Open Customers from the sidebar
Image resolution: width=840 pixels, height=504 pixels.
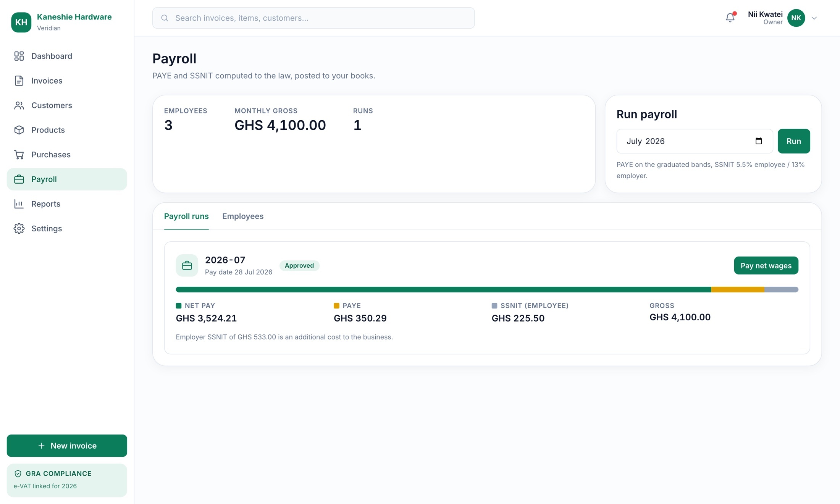pyautogui.click(x=67, y=105)
